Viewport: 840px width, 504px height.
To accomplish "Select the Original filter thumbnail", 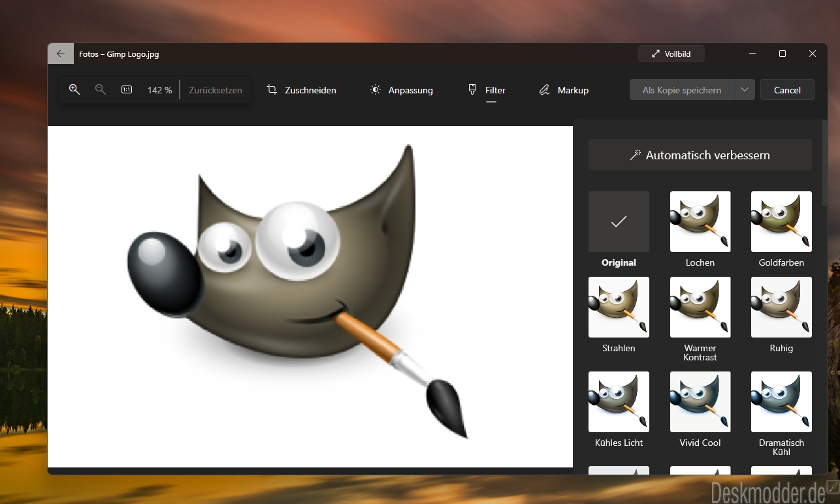I will (619, 221).
